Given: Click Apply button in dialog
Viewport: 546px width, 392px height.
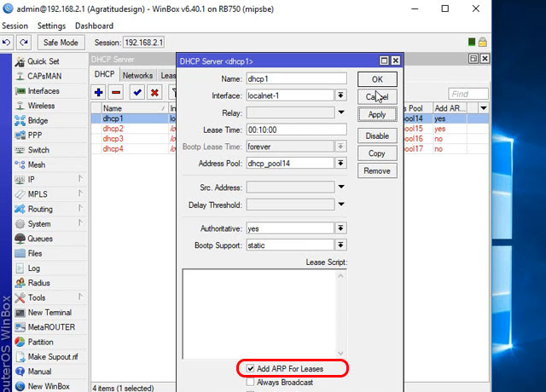Looking at the screenshot, I should click(377, 114).
